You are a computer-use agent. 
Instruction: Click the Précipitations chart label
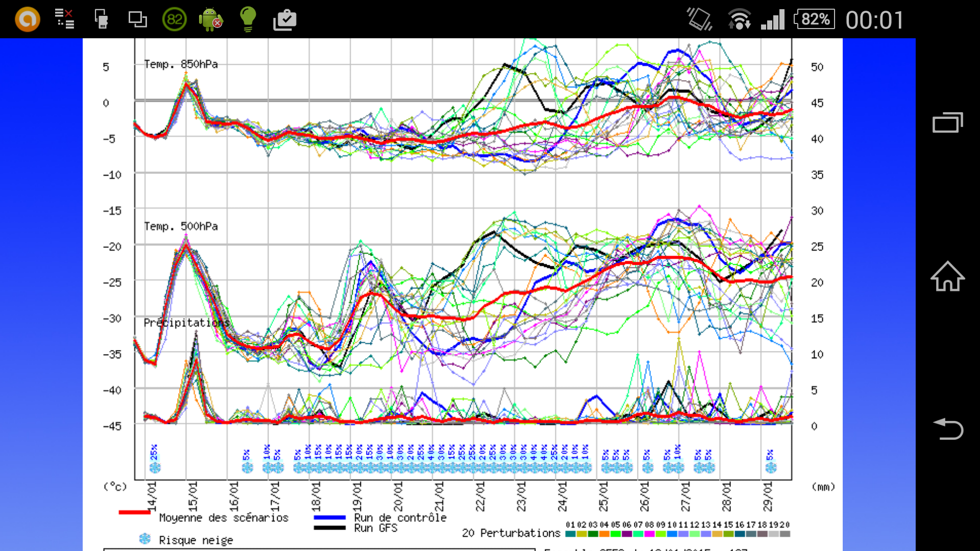point(186,323)
